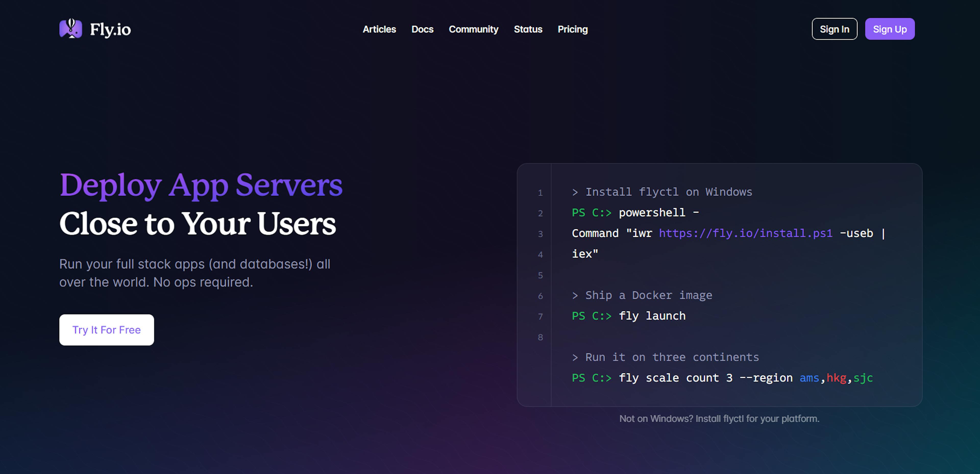Click the Try It For Free button

(107, 330)
